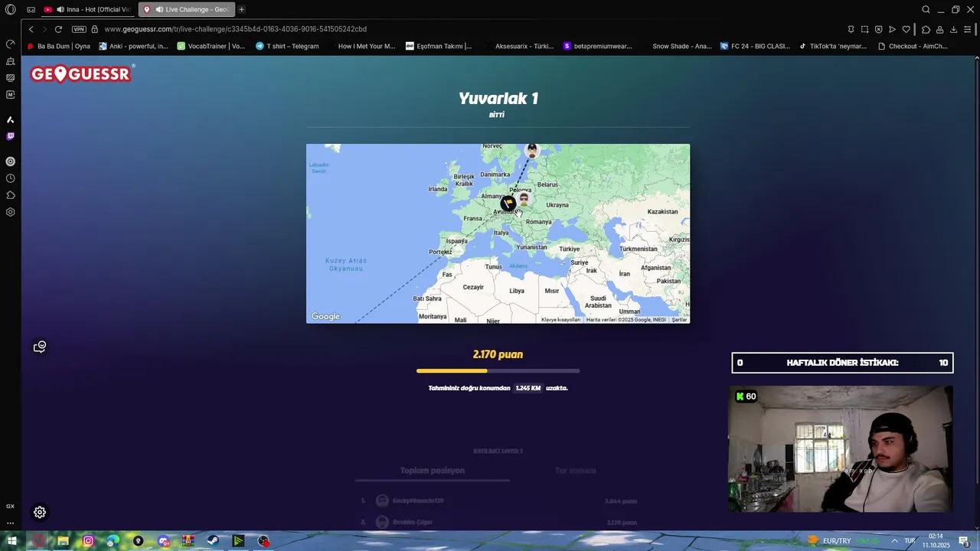Toggle the VPN badge in address bar
The height and width of the screenshot is (551, 980).
tap(79, 29)
